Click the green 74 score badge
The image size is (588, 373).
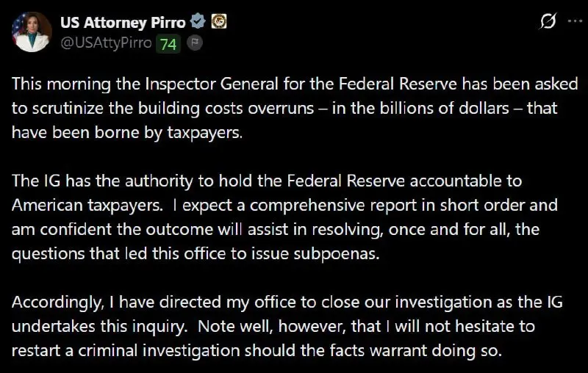click(x=168, y=44)
